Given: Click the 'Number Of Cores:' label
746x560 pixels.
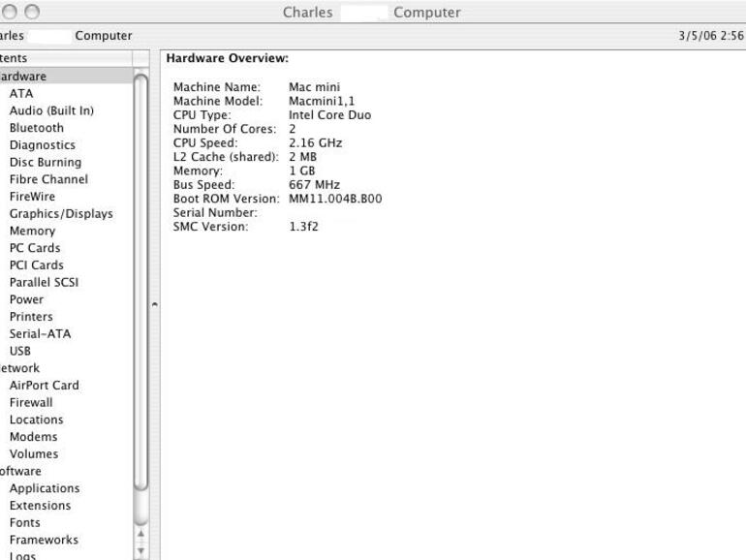Looking at the screenshot, I should (225, 129).
